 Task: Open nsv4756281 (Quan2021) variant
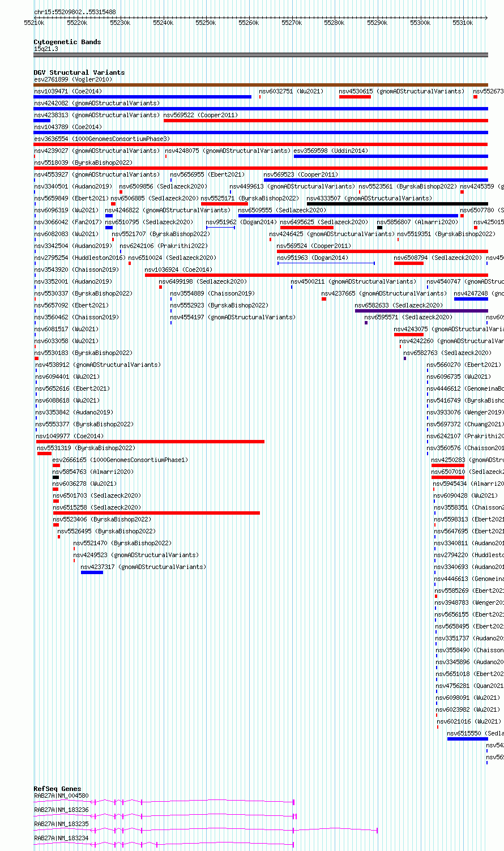(x=469, y=686)
